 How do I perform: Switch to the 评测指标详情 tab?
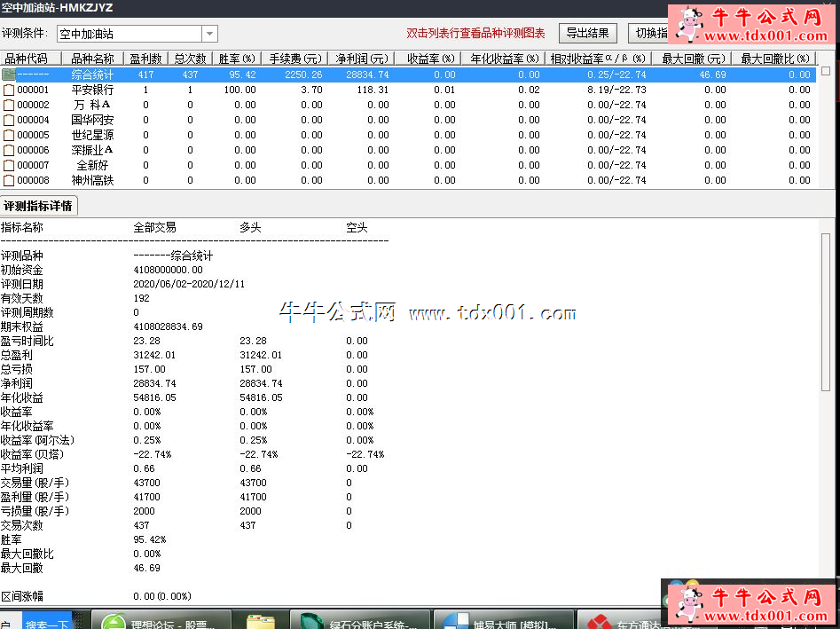click(x=39, y=206)
